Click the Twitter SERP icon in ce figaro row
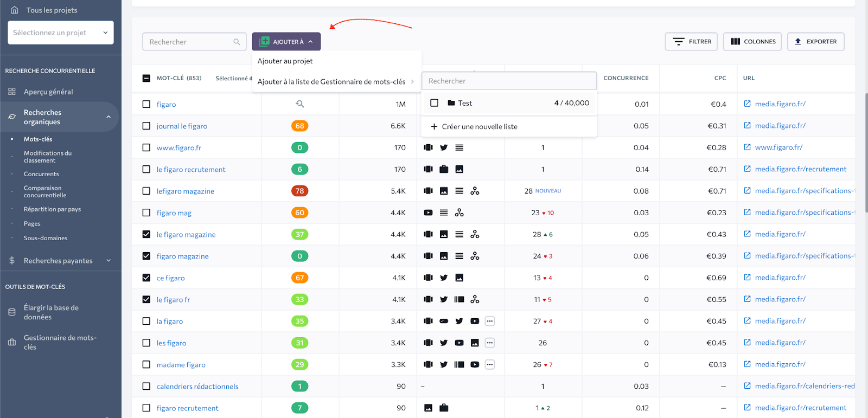868x418 pixels. tap(444, 278)
